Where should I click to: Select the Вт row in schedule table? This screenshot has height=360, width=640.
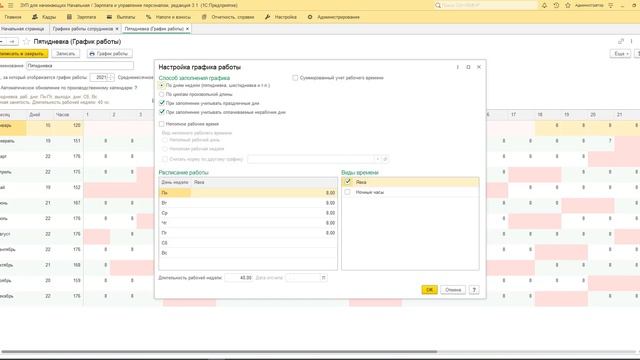coord(248,203)
